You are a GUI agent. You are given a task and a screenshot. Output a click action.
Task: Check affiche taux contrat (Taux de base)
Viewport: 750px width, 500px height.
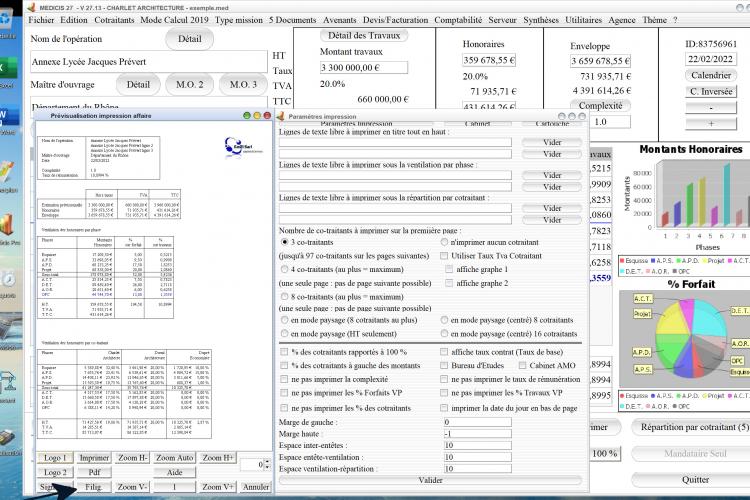pos(444,352)
